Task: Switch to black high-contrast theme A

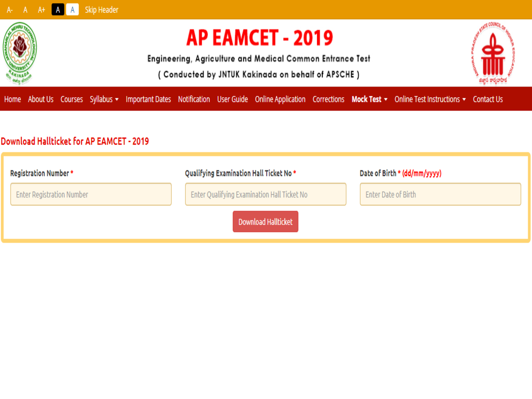Action: 58,9
